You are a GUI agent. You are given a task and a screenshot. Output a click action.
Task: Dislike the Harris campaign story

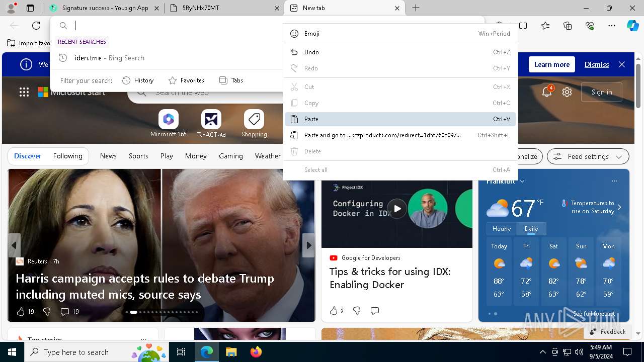pos(47,312)
